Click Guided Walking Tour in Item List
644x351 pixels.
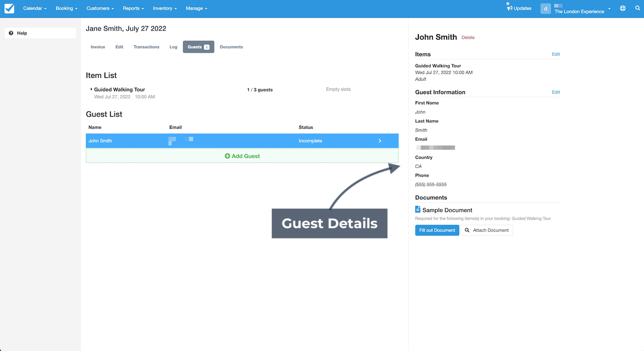(x=119, y=90)
